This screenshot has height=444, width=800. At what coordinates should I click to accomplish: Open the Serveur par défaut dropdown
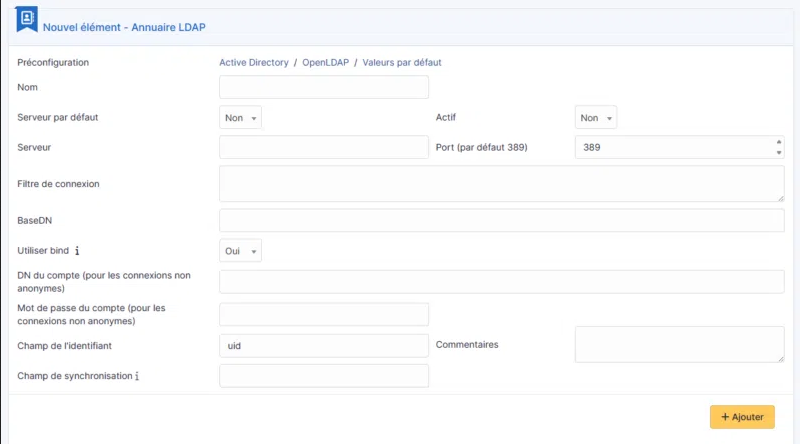(240, 118)
